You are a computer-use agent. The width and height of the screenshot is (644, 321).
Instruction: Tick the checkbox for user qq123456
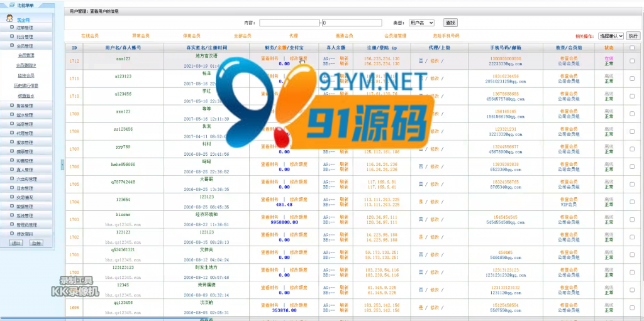point(631,307)
